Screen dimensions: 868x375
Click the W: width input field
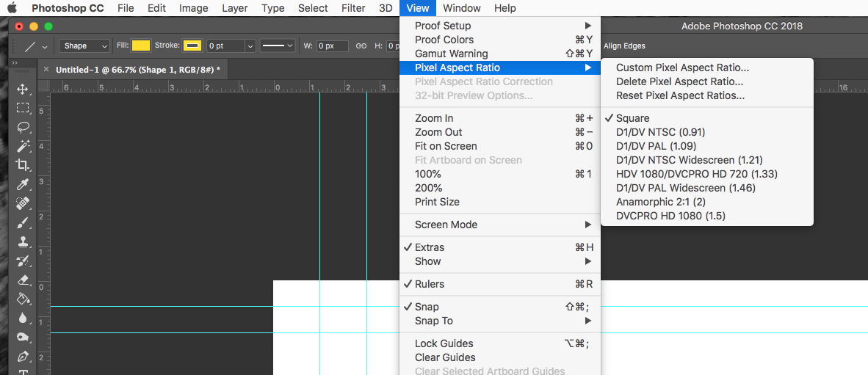pos(332,46)
